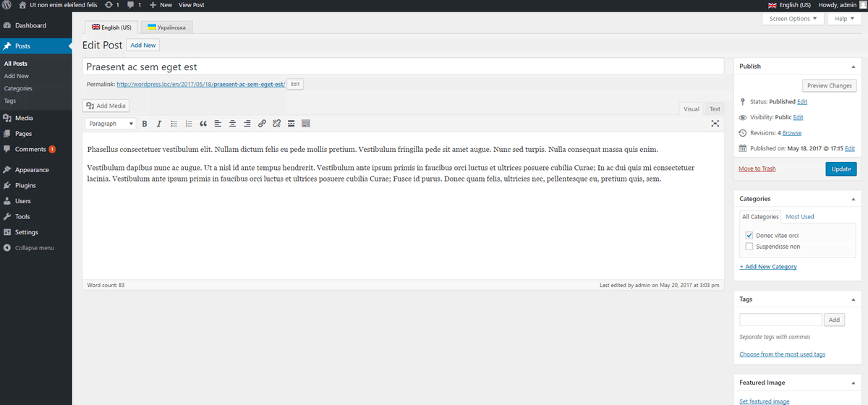This screenshot has height=405, width=868.
Task: Remove link from selected text
Action: [x=276, y=124]
